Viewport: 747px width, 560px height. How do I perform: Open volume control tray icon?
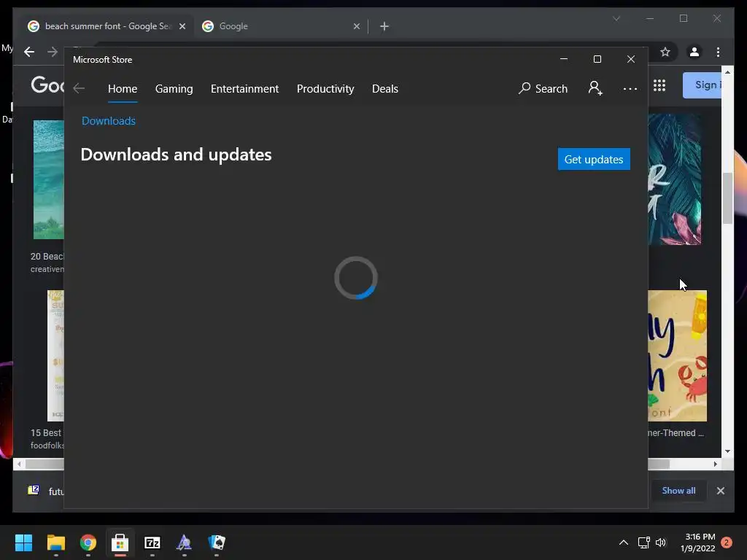[660, 542]
